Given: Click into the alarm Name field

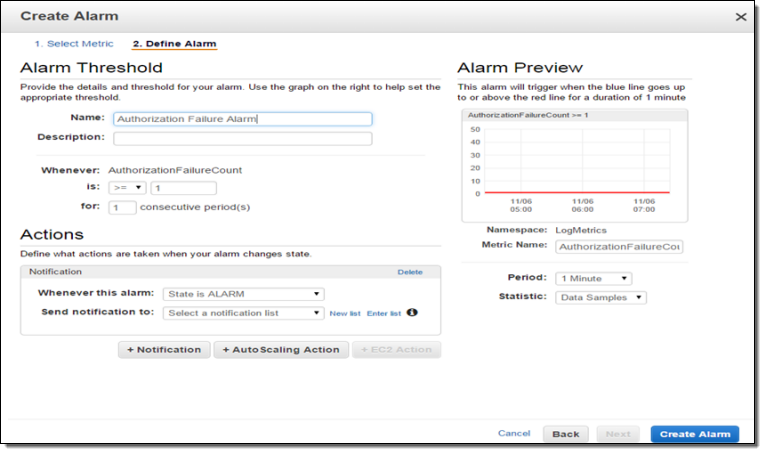Looking at the screenshot, I should point(242,119).
